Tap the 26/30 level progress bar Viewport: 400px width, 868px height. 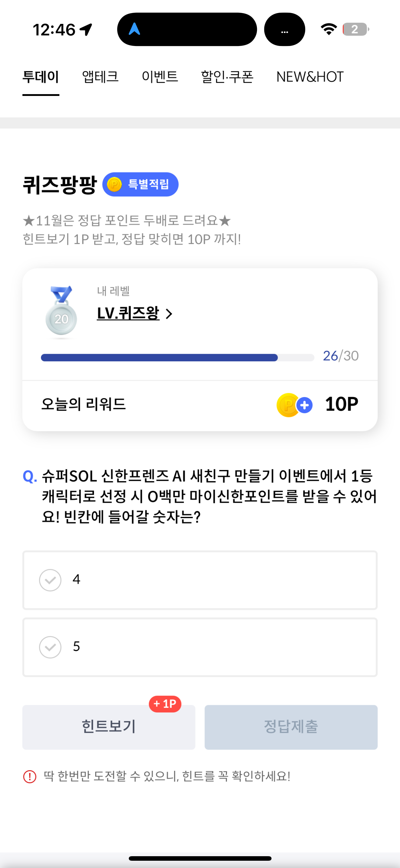click(177, 357)
